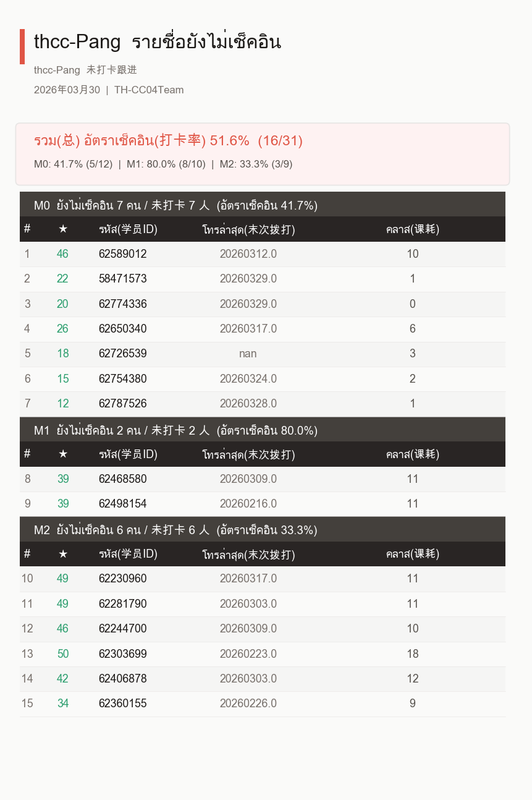
Task: Click the M0 รหัส(学员ID) column header
Action: [129, 229]
